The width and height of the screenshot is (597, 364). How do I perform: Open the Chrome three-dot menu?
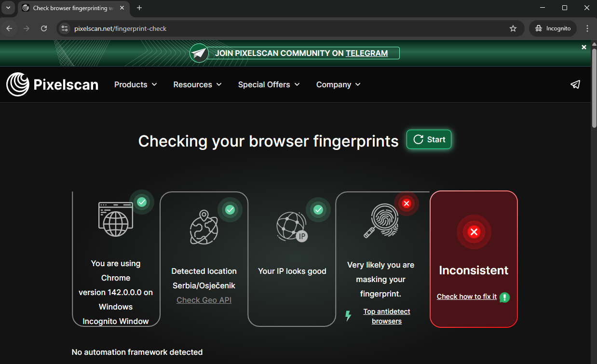click(x=587, y=28)
